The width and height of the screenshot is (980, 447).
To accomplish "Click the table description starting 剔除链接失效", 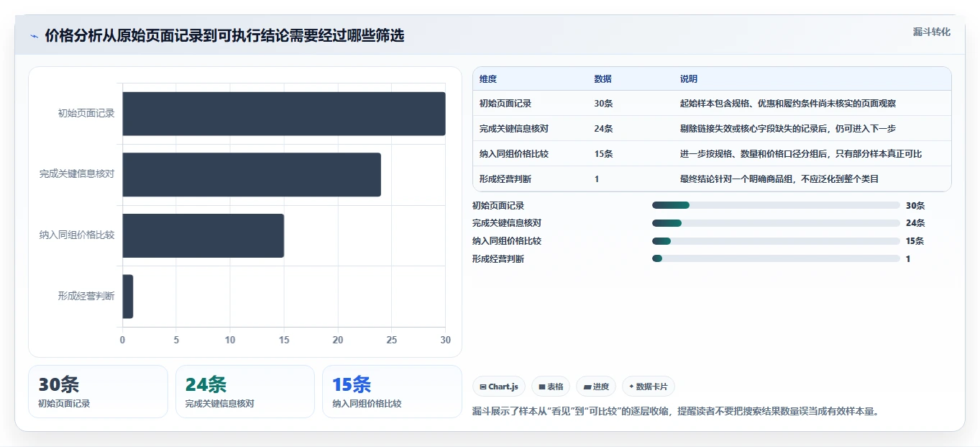I will click(788, 129).
